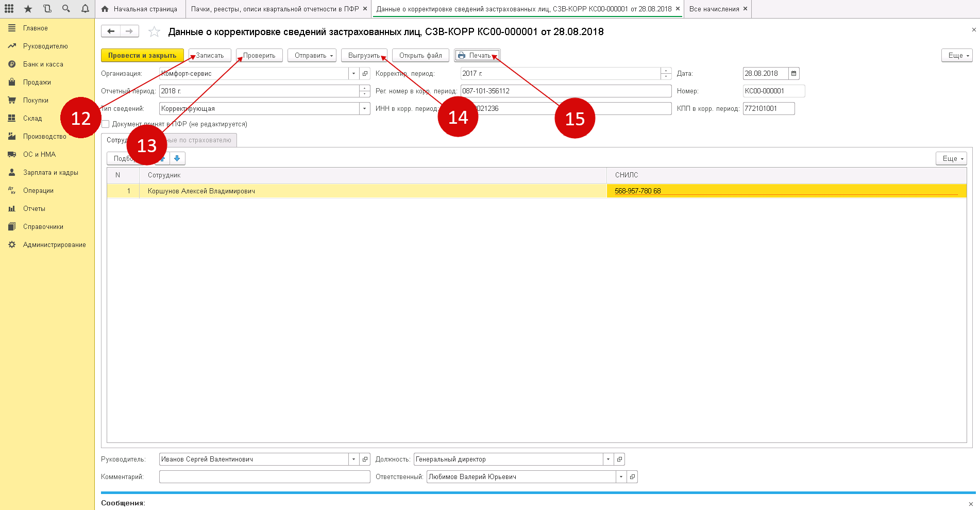Open Отчеты section in sidebar
Image resolution: width=980 pixels, height=510 pixels.
click(x=34, y=209)
